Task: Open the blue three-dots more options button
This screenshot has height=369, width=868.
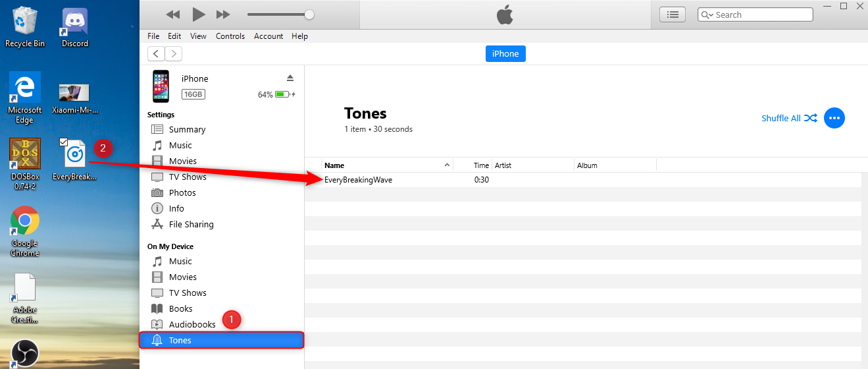Action: tap(834, 118)
